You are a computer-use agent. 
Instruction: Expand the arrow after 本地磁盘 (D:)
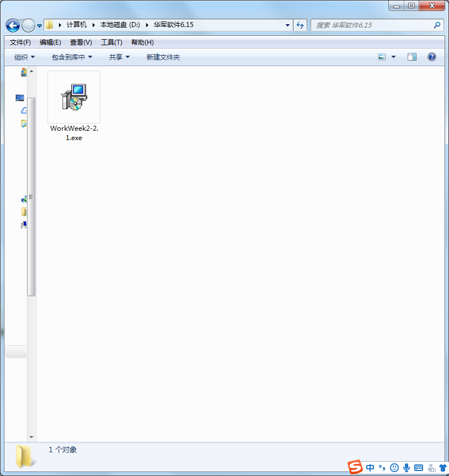[x=147, y=25]
